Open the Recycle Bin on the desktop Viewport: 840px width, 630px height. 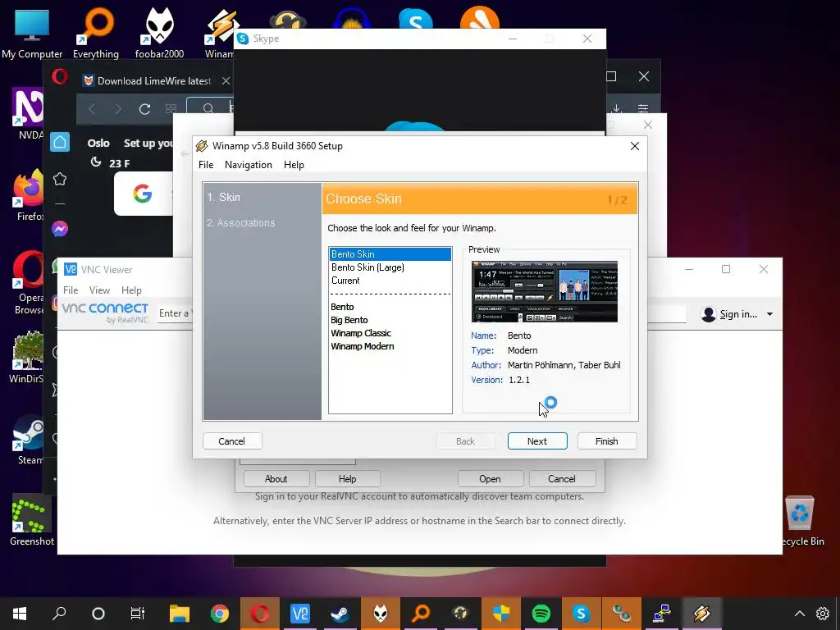(x=801, y=521)
